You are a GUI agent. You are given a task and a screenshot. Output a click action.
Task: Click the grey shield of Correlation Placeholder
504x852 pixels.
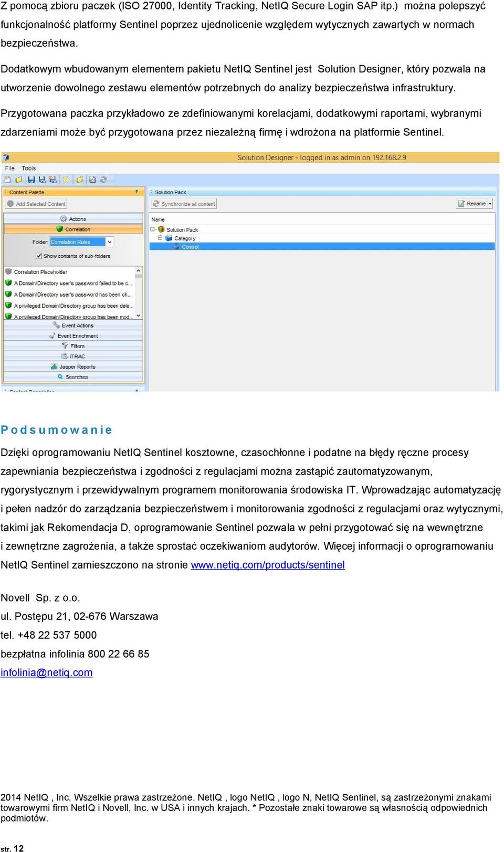click(x=8, y=272)
